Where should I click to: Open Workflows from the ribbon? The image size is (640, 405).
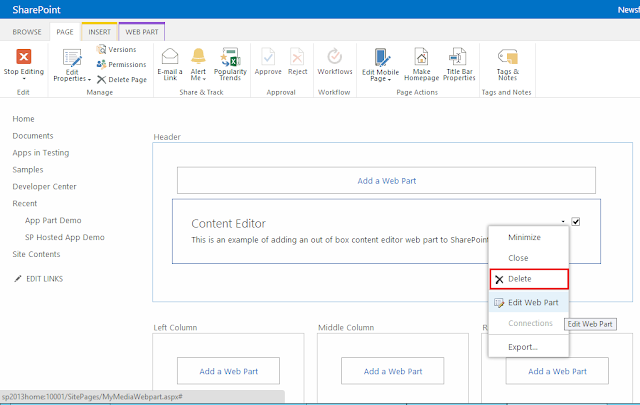pos(335,62)
